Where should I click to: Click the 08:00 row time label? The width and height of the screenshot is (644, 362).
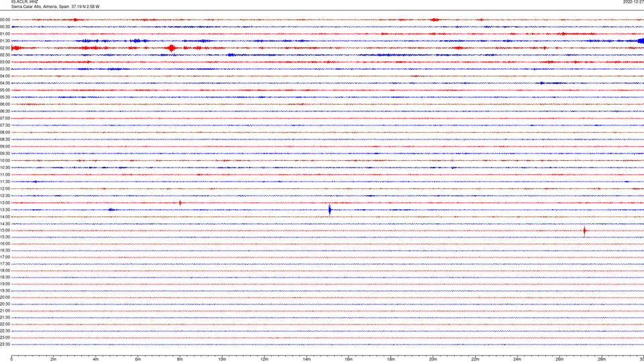coord(5,132)
